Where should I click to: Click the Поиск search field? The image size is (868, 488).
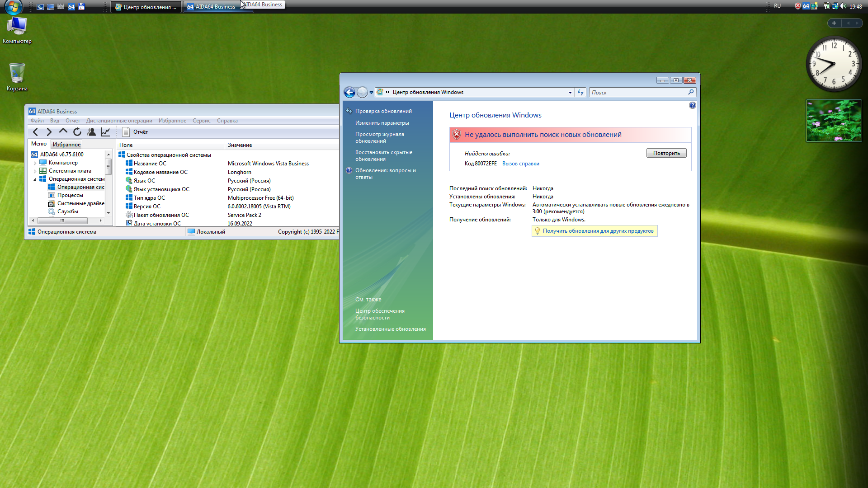coord(637,92)
